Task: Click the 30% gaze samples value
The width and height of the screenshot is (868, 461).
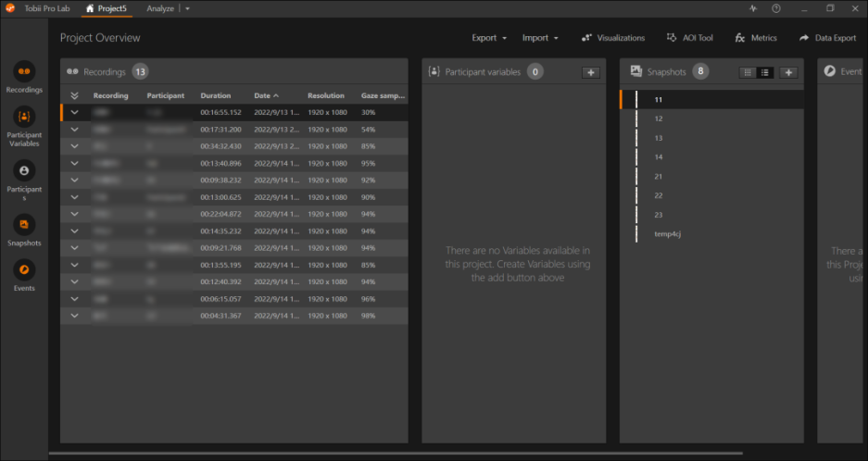Action: coord(368,112)
